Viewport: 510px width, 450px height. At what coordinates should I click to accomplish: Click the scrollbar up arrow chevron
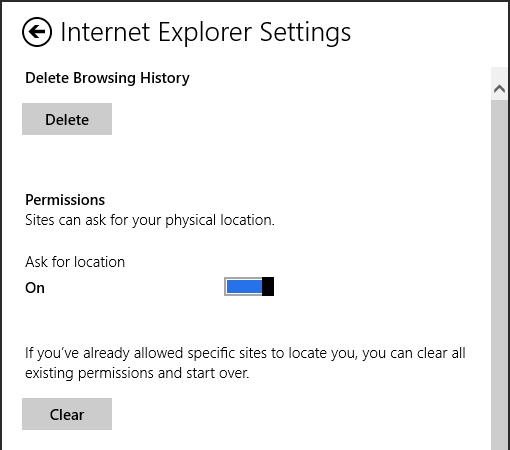(499, 89)
